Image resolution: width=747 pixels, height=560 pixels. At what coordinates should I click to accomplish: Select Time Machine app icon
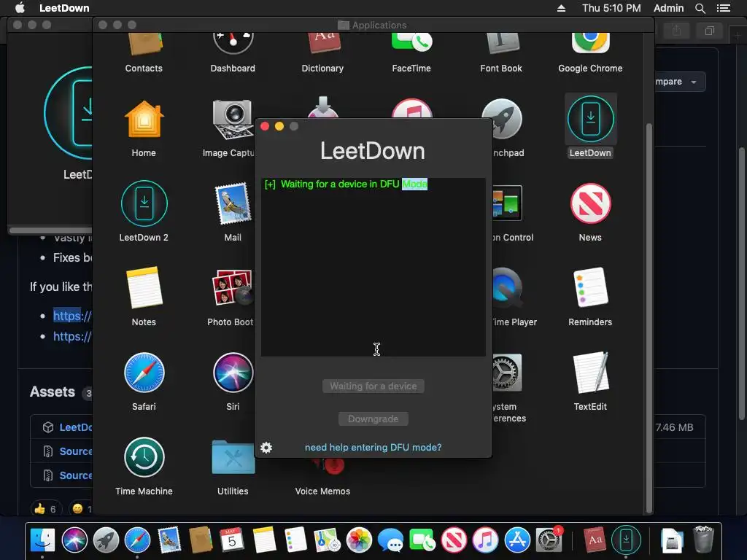[x=144, y=457]
